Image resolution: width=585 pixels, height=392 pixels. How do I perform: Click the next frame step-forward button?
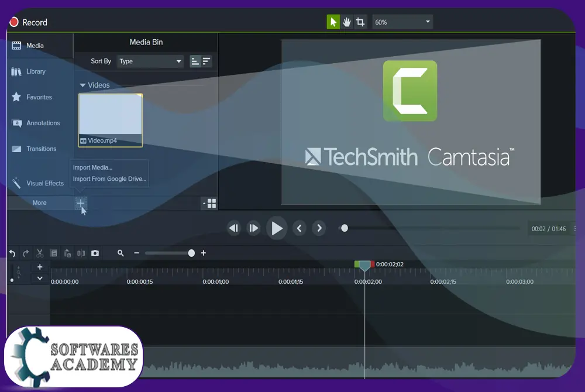pyautogui.click(x=254, y=228)
